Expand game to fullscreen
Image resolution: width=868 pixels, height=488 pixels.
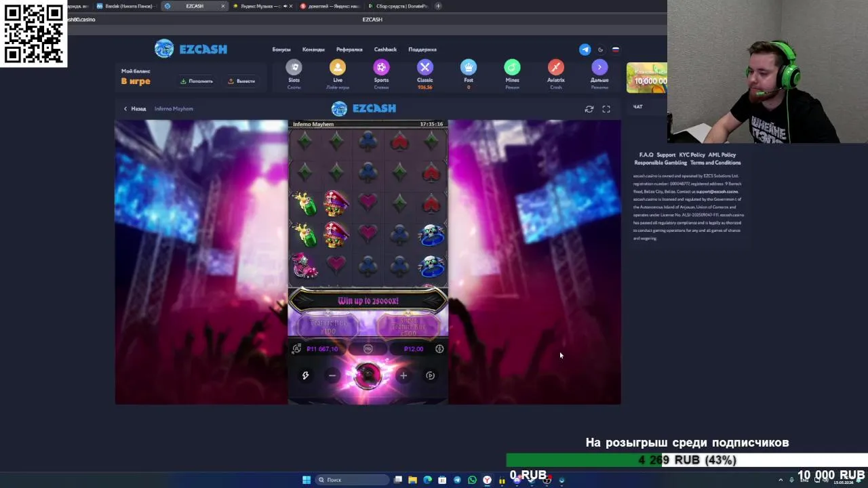[x=606, y=108]
